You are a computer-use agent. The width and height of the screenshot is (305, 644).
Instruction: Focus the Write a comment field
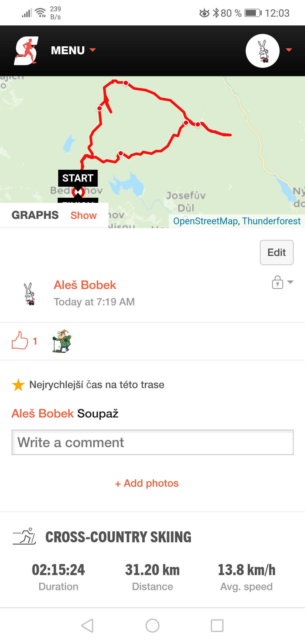click(152, 442)
